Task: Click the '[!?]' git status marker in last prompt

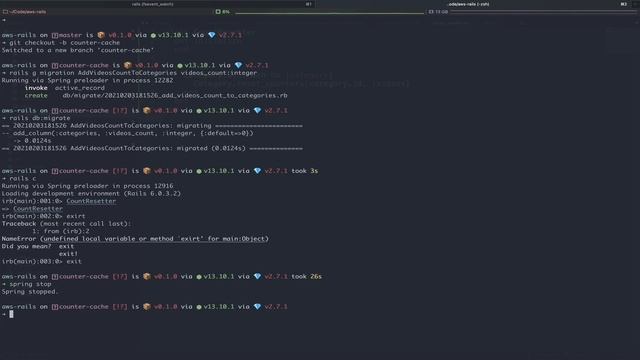Action: pyautogui.click(x=120, y=307)
